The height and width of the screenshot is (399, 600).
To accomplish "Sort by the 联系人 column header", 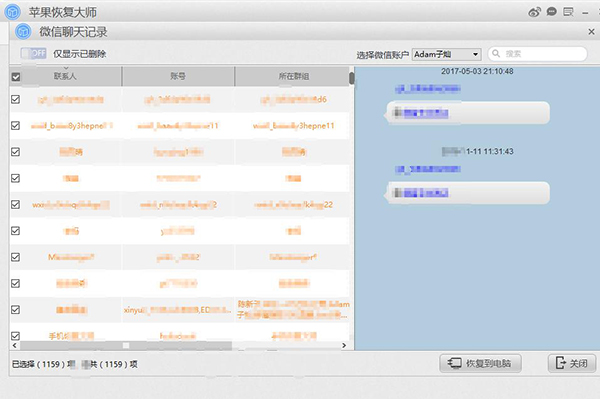I will pos(65,76).
